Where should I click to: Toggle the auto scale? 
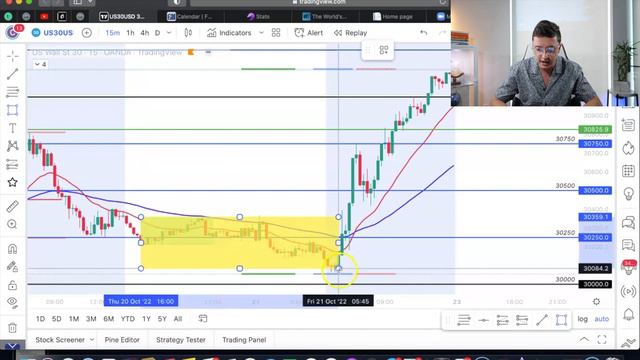click(602, 319)
